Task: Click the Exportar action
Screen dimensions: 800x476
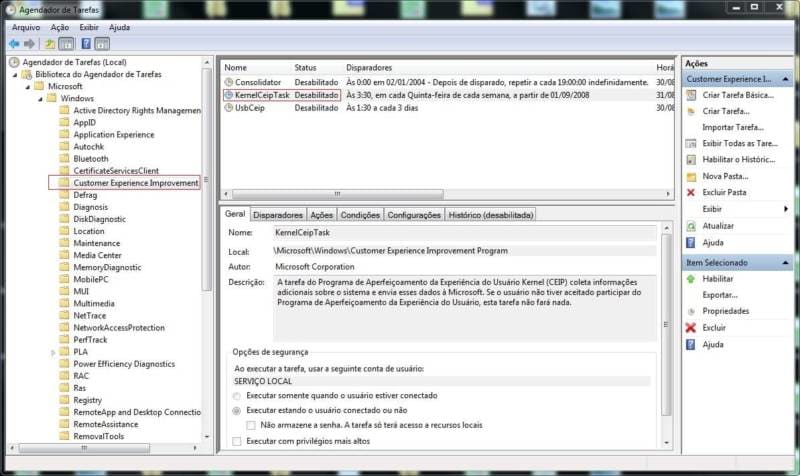Action: pos(720,295)
